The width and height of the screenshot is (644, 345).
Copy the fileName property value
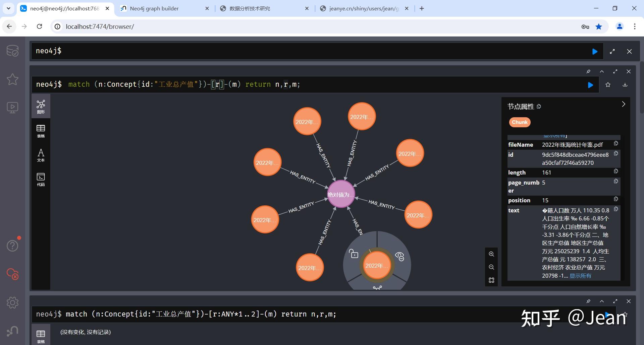pos(616,144)
